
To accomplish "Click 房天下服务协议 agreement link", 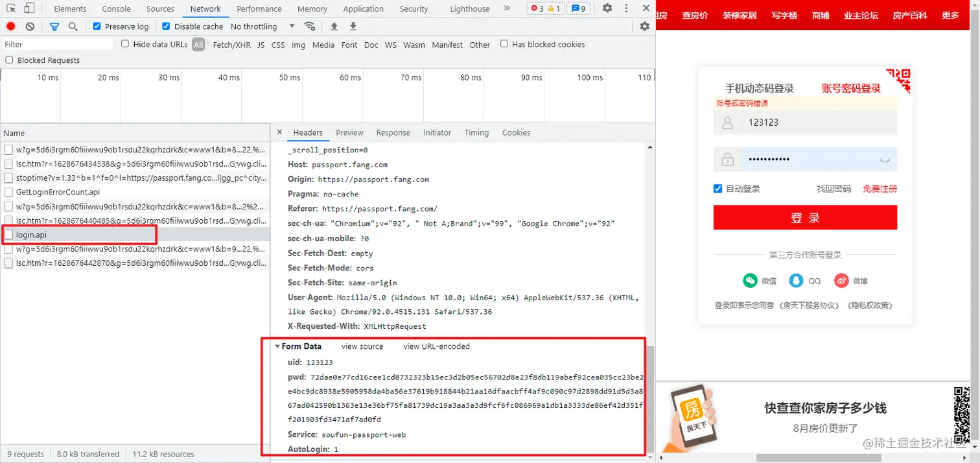I will point(810,305).
